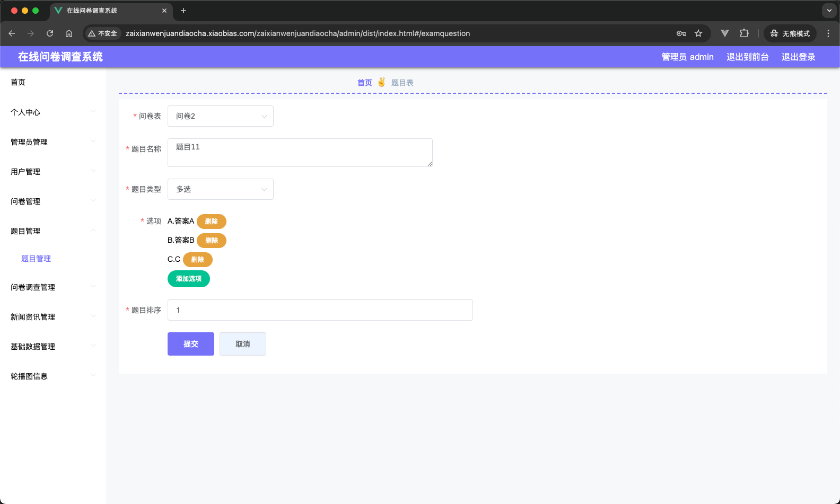Click the A.答案A option text
The width and height of the screenshot is (840, 504).
tap(181, 221)
